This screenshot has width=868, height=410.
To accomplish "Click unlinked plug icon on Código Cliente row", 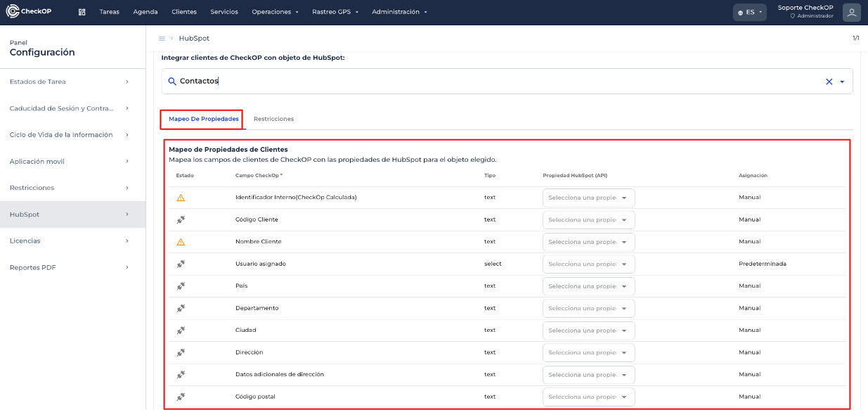I will point(181,219).
